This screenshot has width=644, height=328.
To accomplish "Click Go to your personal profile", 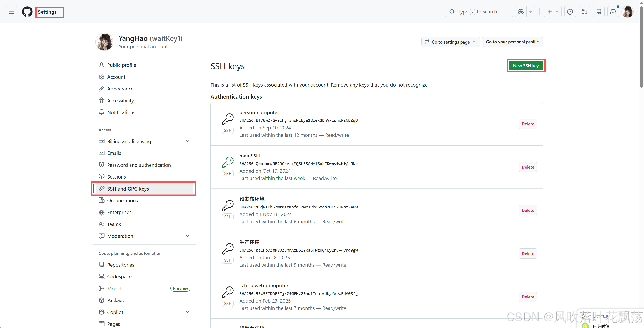I will [512, 42].
